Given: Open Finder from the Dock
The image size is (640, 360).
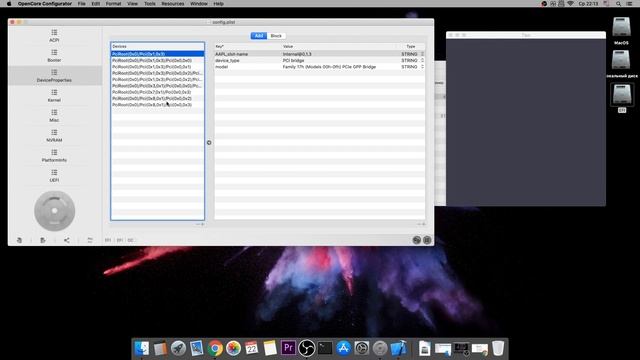Looking at the screenshot, I should tap(142, 348).
